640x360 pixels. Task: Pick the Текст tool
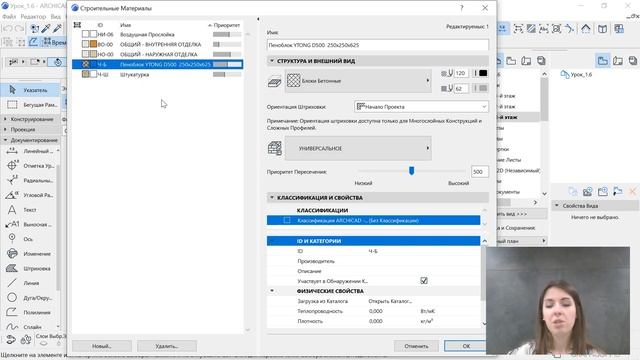tap(31, 210)
